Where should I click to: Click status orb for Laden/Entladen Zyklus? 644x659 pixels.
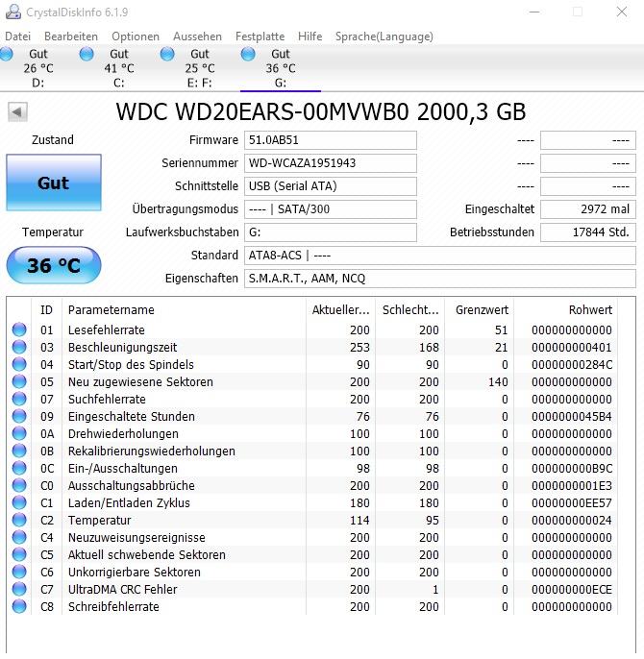pyautogui.click(x=19, y=502)
